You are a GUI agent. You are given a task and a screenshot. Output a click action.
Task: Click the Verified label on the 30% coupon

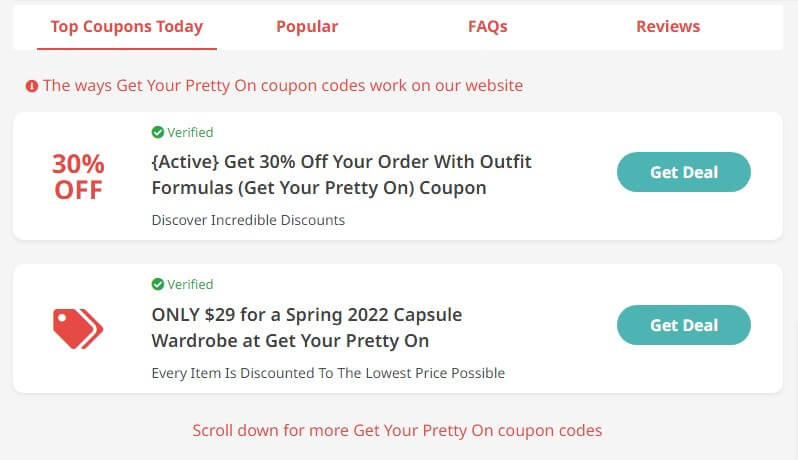coord(190,132)
